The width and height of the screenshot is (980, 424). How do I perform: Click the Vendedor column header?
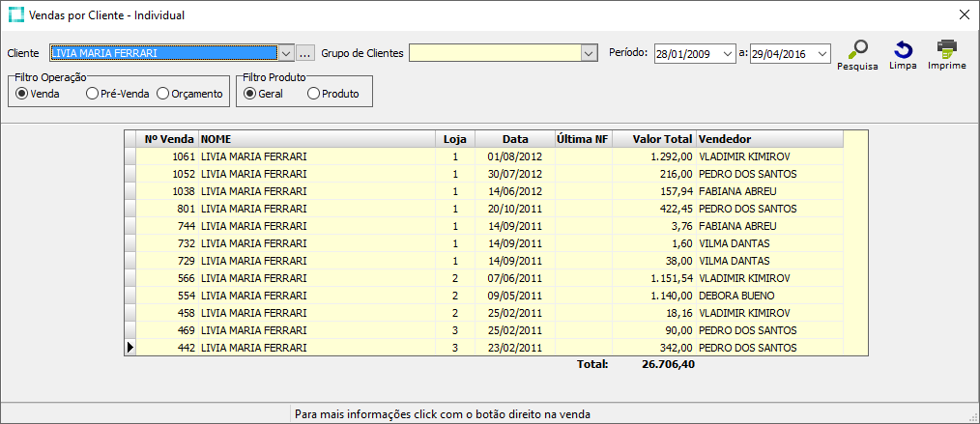click(768, 139)
